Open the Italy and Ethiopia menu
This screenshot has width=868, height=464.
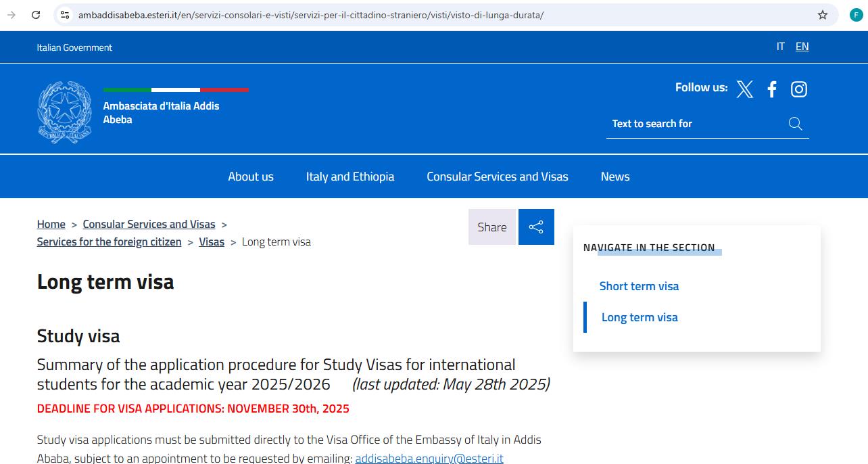pos(349,177)
